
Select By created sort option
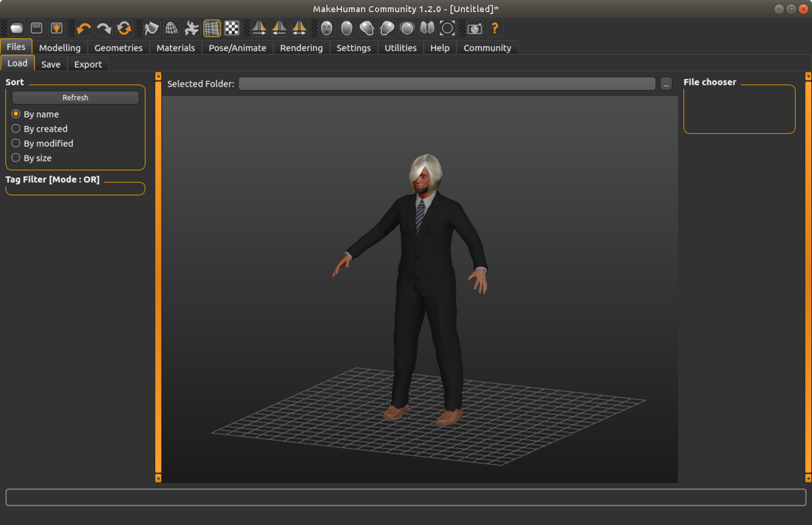point(16,129)
